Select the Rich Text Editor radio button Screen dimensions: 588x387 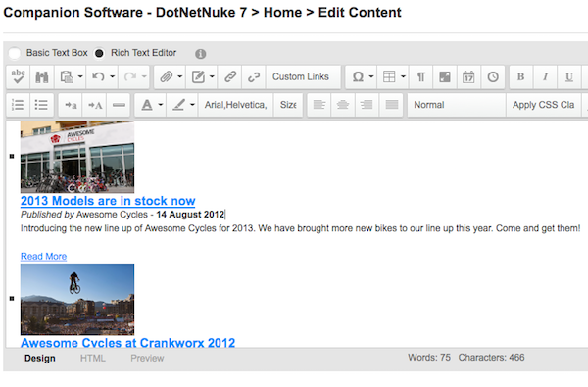[99, 53]
